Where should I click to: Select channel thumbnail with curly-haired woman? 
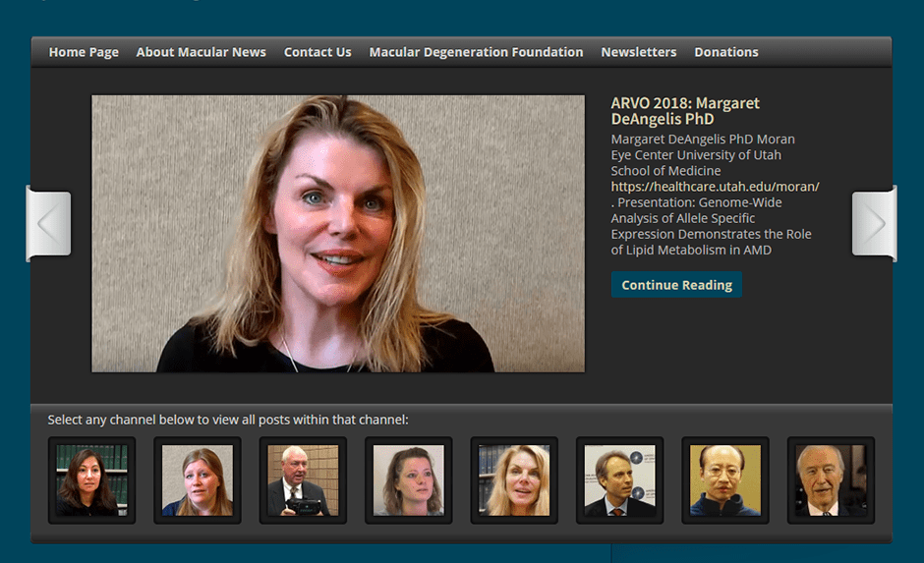[x=408, y=480]
